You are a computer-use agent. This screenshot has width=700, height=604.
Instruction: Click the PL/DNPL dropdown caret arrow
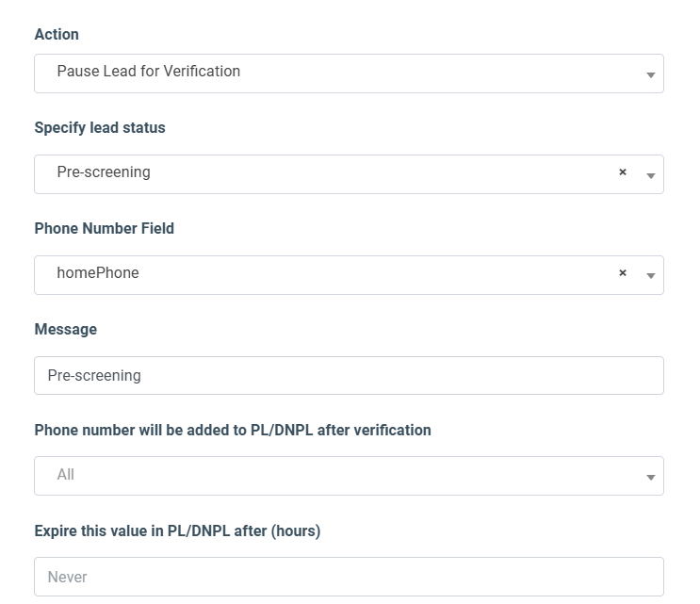click(650, 478)
